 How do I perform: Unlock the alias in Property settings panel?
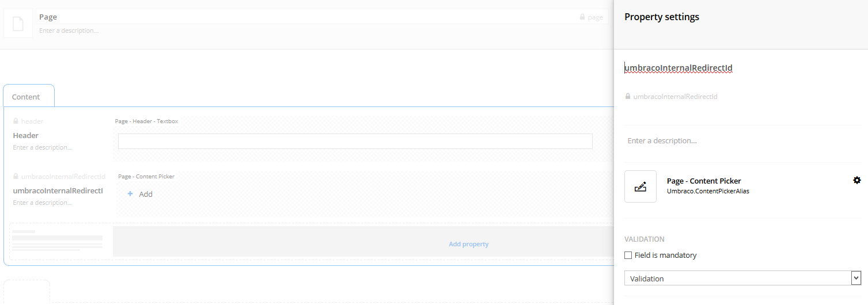click(x=628, y=97)
